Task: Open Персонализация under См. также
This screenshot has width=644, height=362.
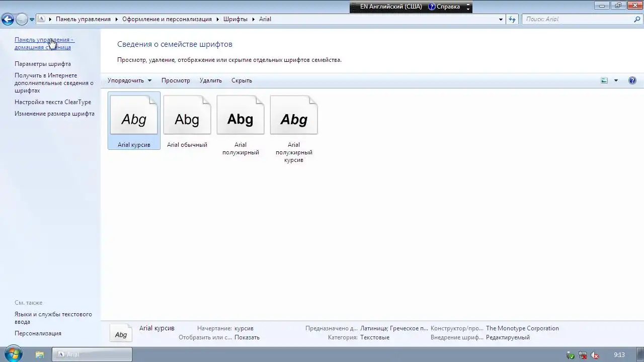Action: 38,333
